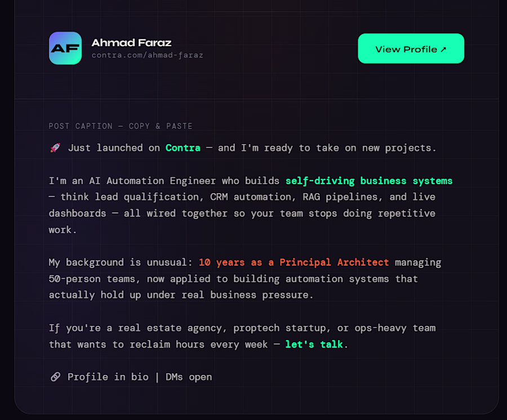
Task: Click "10 years as a Principal Architect" text
Action: 293,262
